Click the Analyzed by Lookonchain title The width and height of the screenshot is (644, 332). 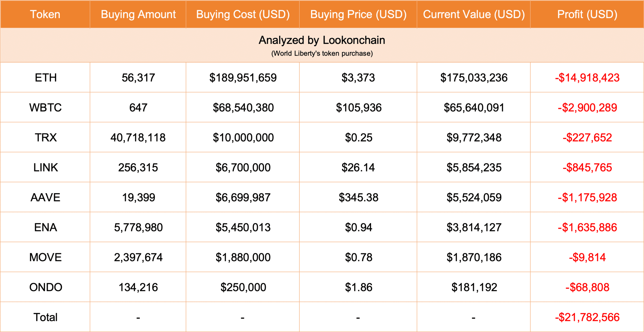[x=322, y=40]
